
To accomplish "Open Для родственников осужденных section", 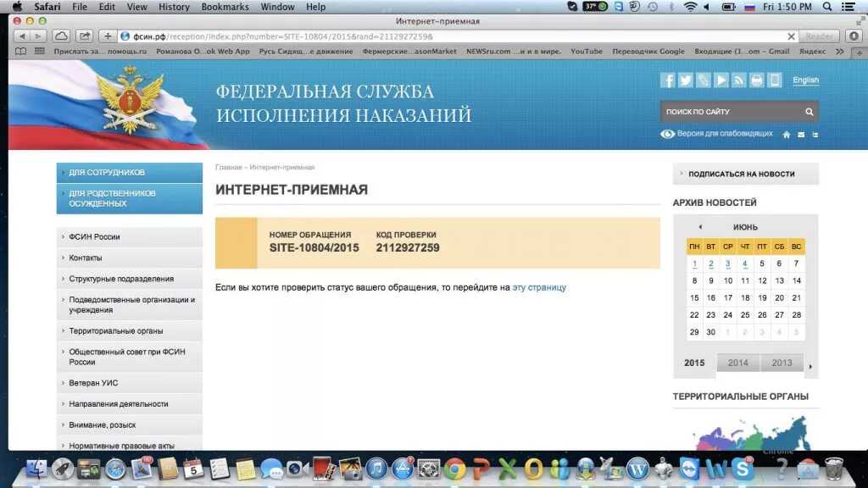I will [130, 198].
